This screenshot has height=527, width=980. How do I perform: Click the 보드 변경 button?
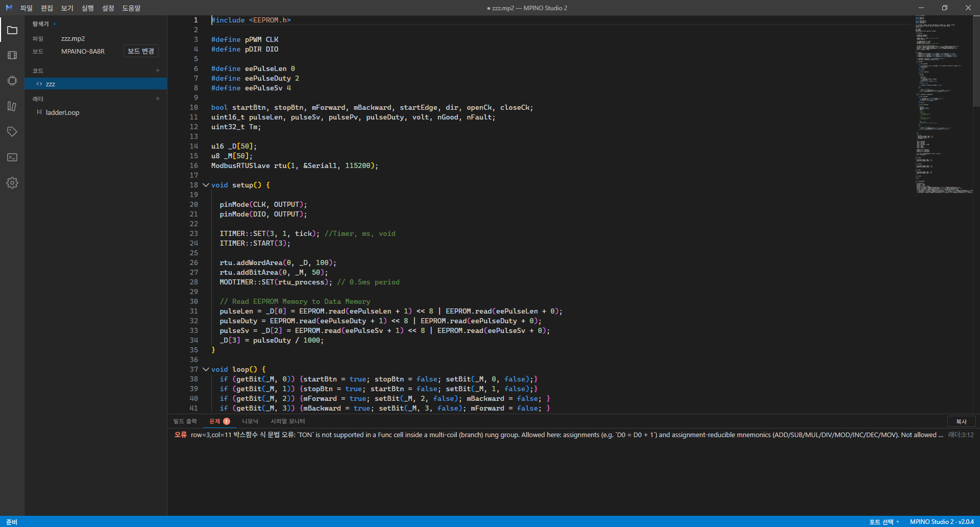click(141, 51)
